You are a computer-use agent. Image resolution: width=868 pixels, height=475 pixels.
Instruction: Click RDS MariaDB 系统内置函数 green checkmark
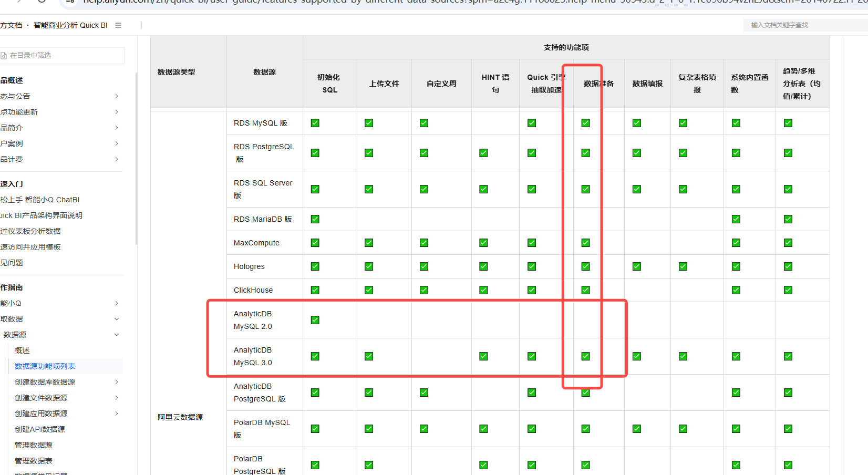click(736, 219)
